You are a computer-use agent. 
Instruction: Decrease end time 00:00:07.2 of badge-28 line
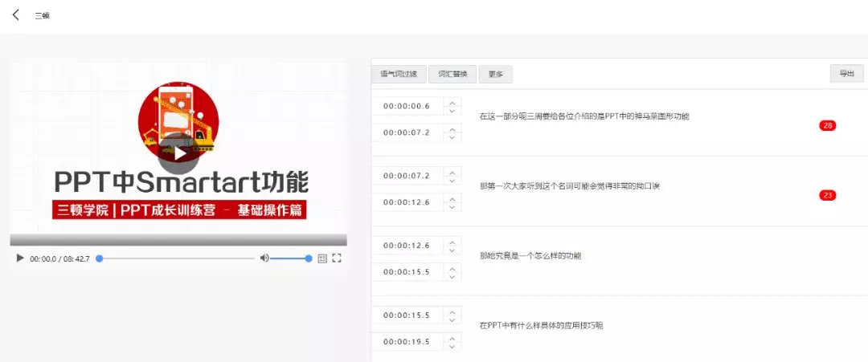point(452,137)
